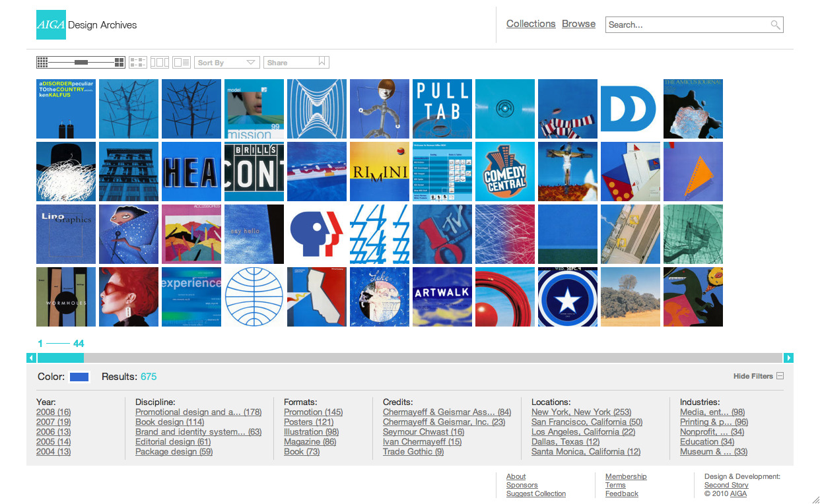Filter by Editorial design (61)

(x=173, y=442)
